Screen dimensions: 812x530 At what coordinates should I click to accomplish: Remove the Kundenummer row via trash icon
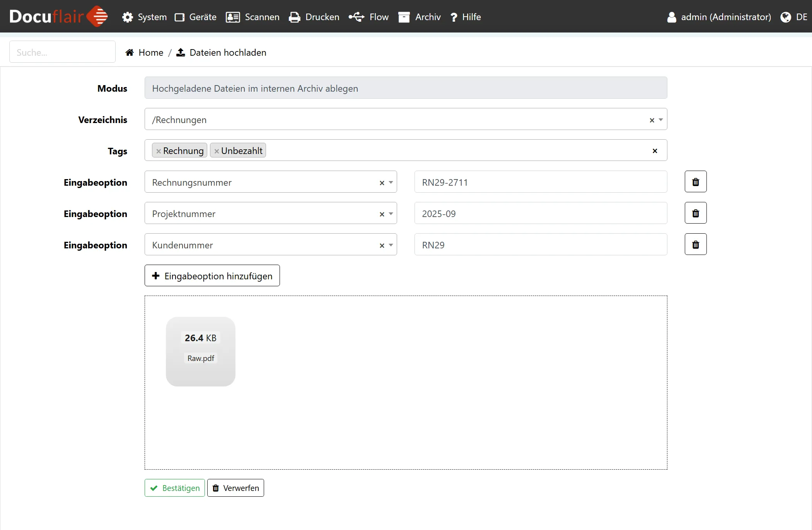coord(695,244)
